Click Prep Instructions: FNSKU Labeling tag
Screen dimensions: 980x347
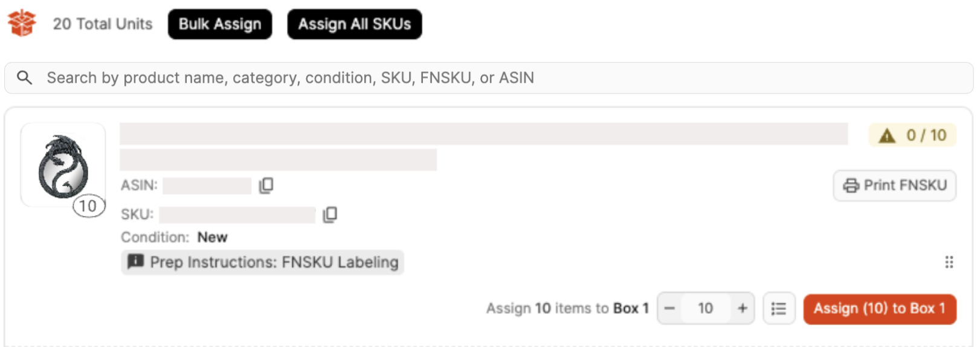click(263, 262)
